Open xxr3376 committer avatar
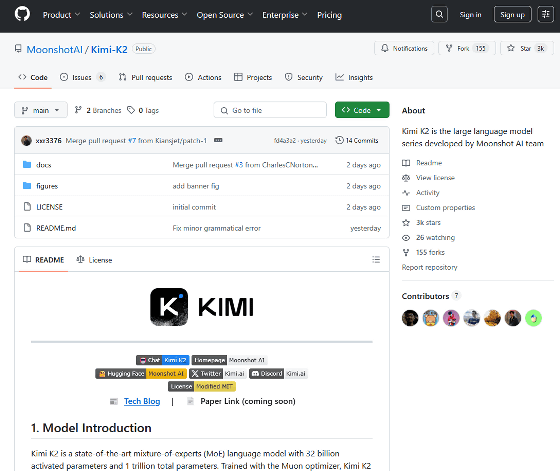Viewport: 560px width, 471px height. pos(26,140)
